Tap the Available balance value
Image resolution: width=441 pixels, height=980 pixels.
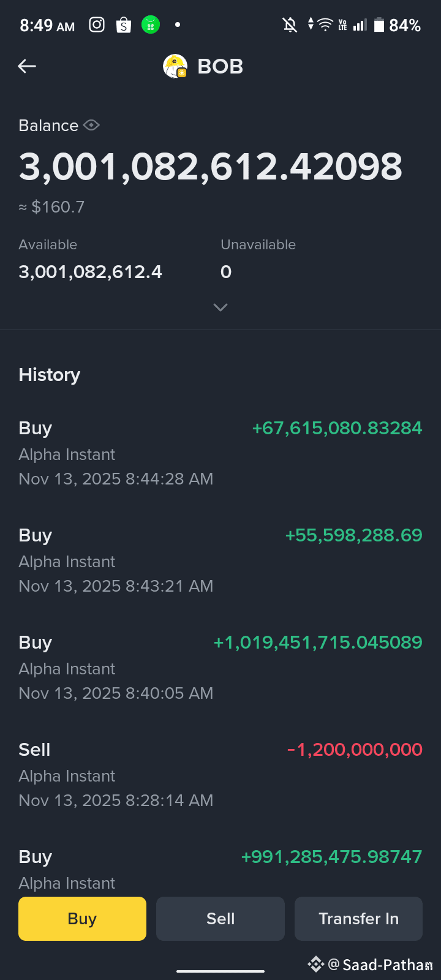click(x=91, y=272)
